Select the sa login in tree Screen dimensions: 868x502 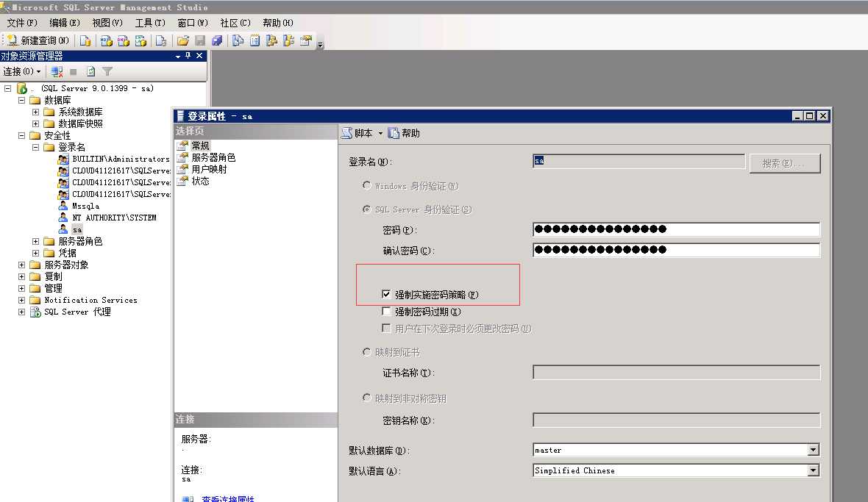point(77,230)
